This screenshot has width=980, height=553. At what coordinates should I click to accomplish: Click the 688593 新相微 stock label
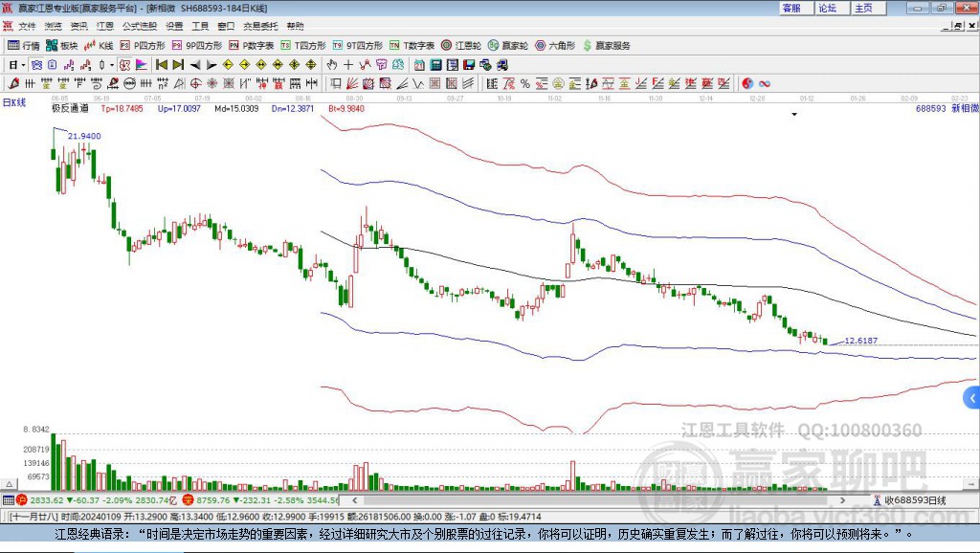point(947,108)
